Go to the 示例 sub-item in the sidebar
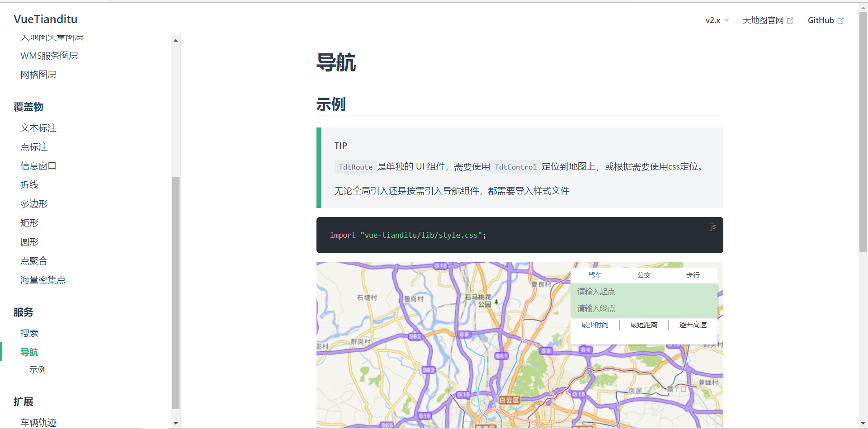The image size is (868, 429). coord(38,370)
